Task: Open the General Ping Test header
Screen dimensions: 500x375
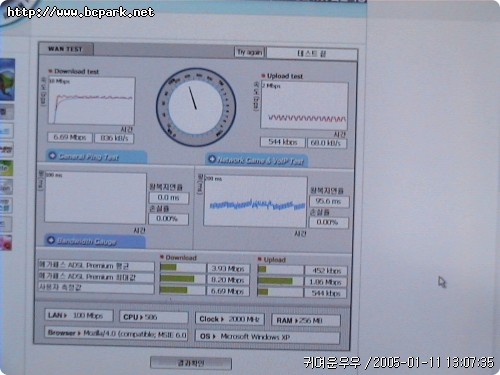Action: click(96, 157)
